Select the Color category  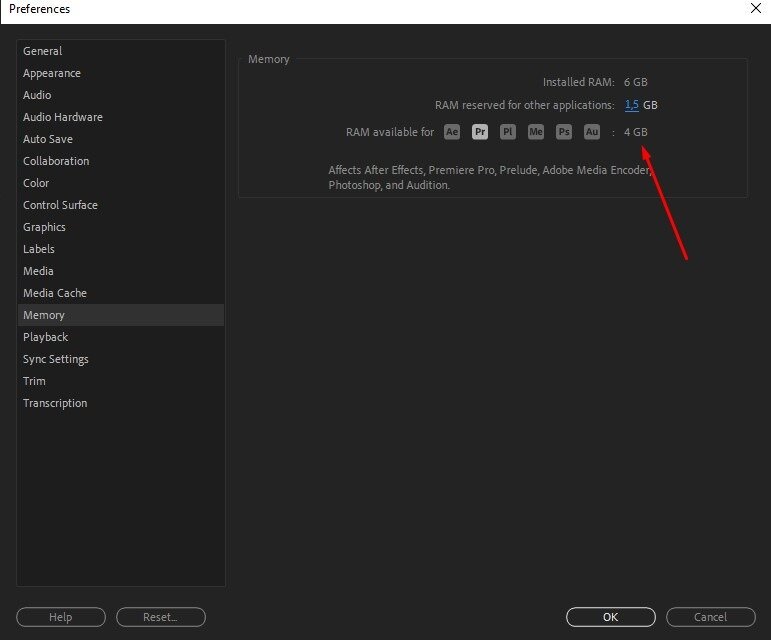pos(121,183)
